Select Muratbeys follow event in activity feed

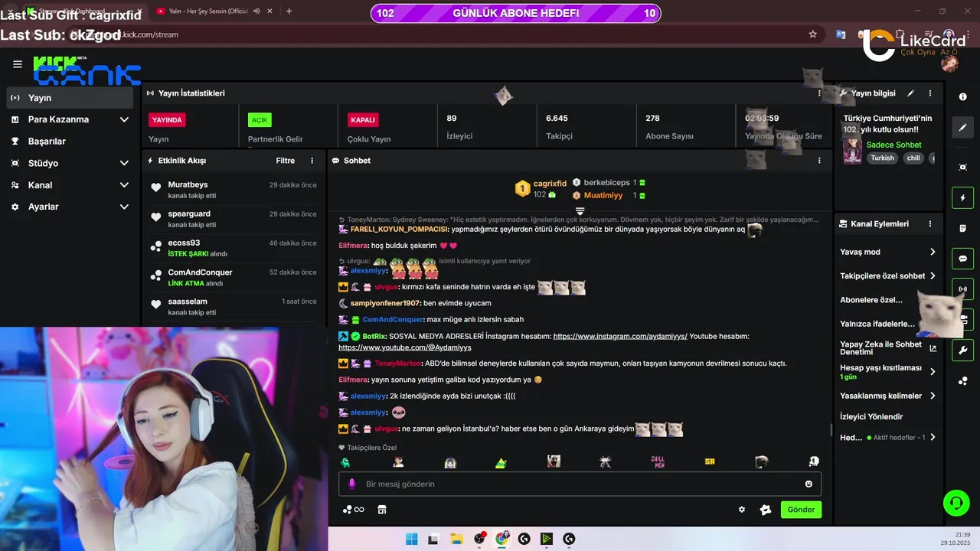tap(232, 190)
